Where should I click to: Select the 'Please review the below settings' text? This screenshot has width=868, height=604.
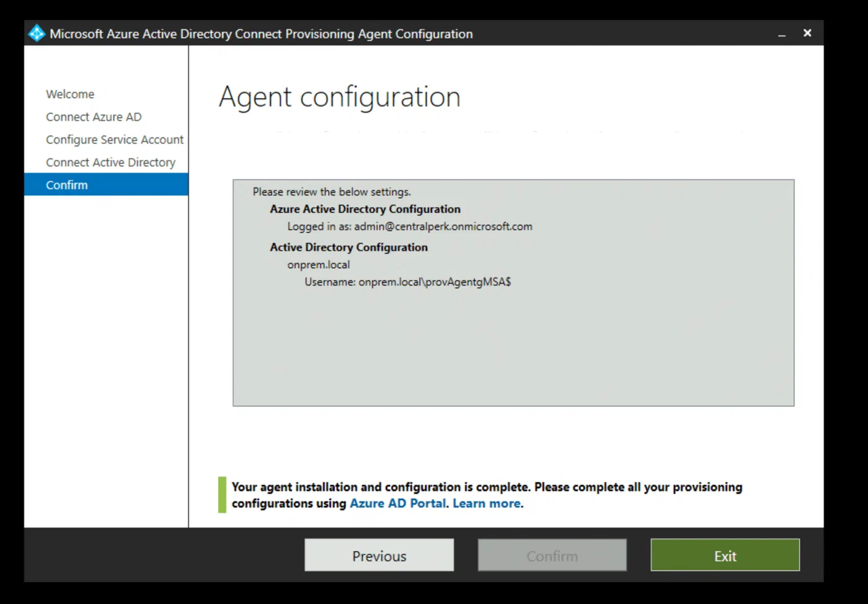tap(332, 192)
